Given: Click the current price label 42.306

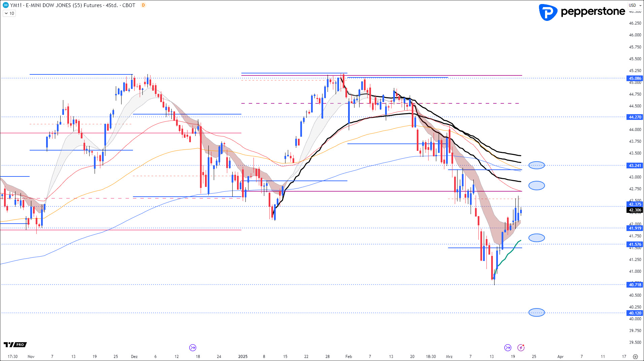Looking at the screenshot, I should tap(635, 210).
